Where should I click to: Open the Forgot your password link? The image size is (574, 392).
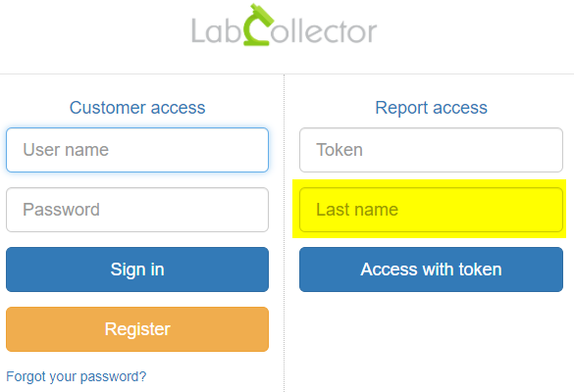click(x=77, y=376)
